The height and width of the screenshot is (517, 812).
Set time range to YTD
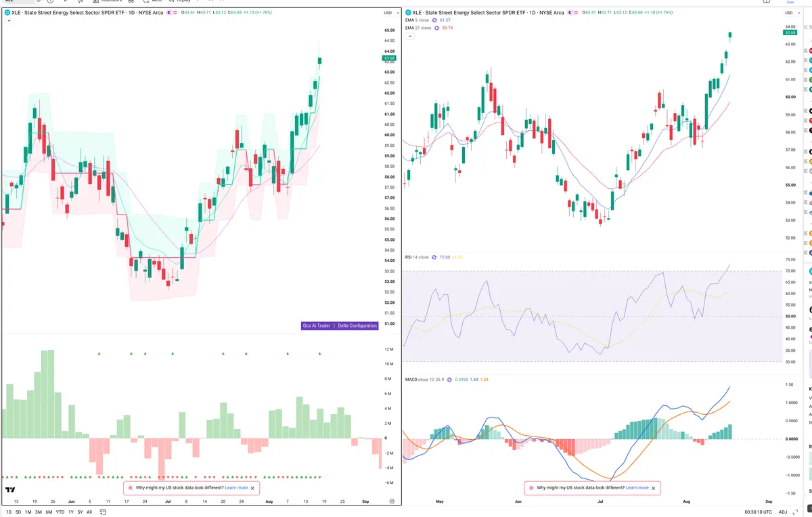(x=60, y=512)
